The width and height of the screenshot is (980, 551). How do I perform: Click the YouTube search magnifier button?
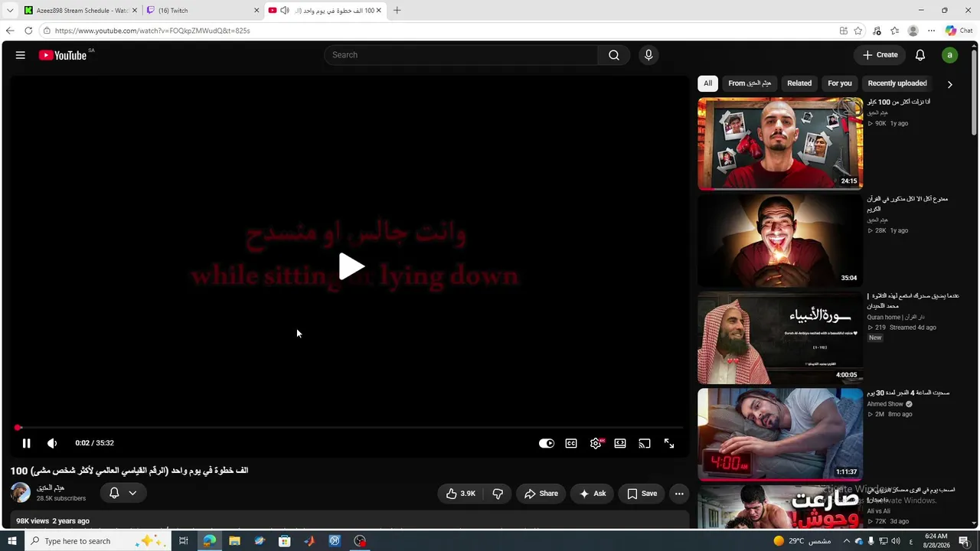tap(613, 55)
